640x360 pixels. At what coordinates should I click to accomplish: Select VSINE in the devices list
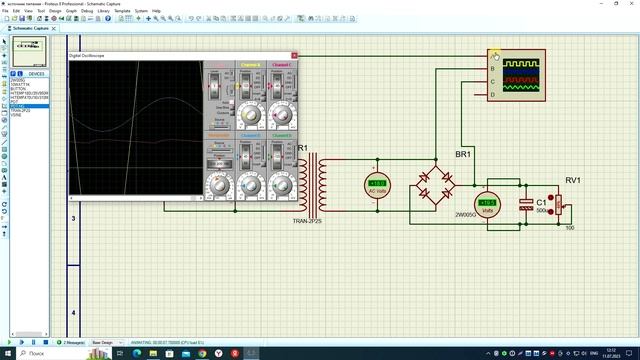coord(16,115)
